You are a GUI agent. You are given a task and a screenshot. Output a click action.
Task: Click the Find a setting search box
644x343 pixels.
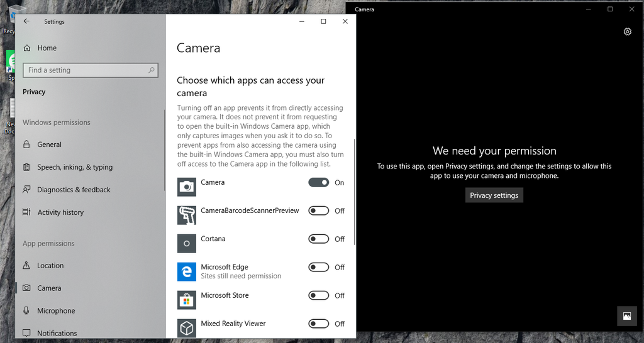tap(91, 70)
